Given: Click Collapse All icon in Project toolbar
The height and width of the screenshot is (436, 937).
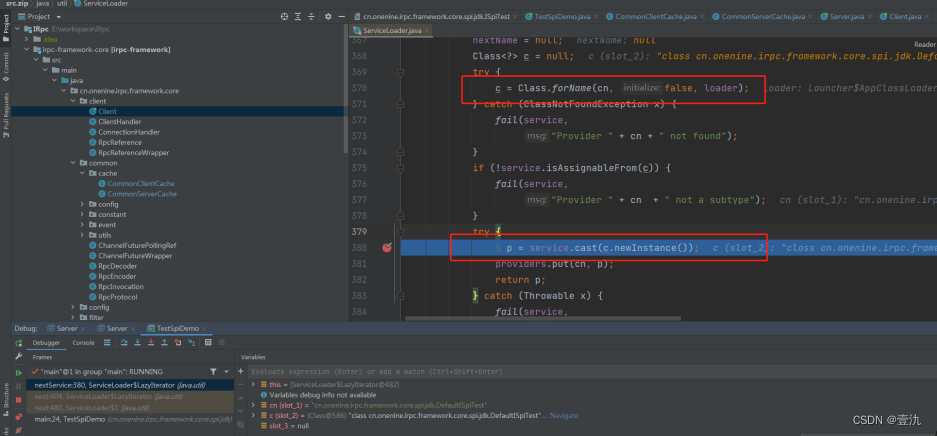Looking at the screenshot, I should pyautogui.click(x=311, y=17).
